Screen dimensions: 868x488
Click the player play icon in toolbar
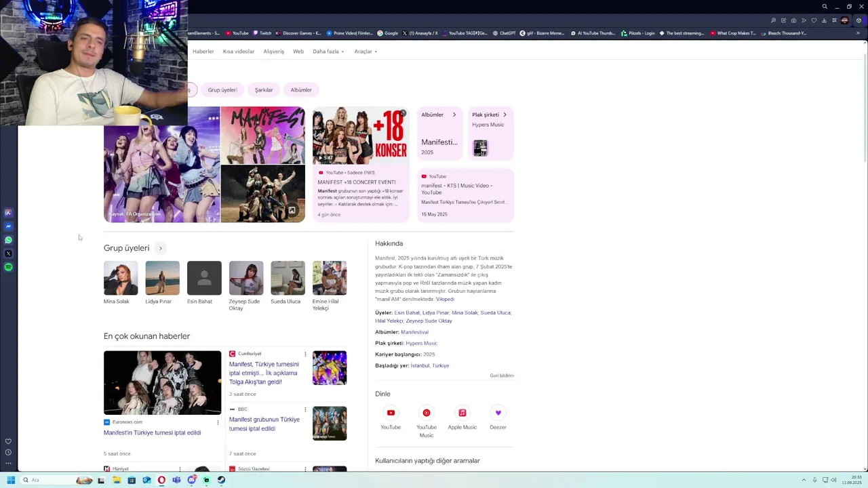[x=804, y=20]
